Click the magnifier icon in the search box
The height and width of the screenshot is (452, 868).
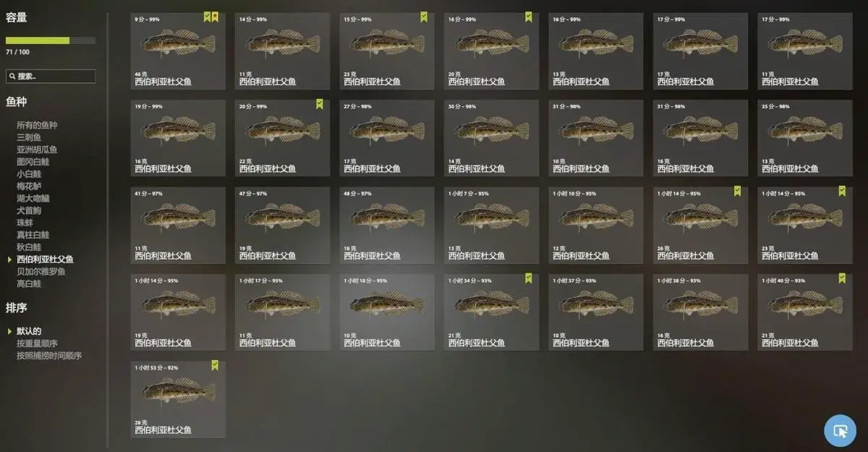coord(12,76)
